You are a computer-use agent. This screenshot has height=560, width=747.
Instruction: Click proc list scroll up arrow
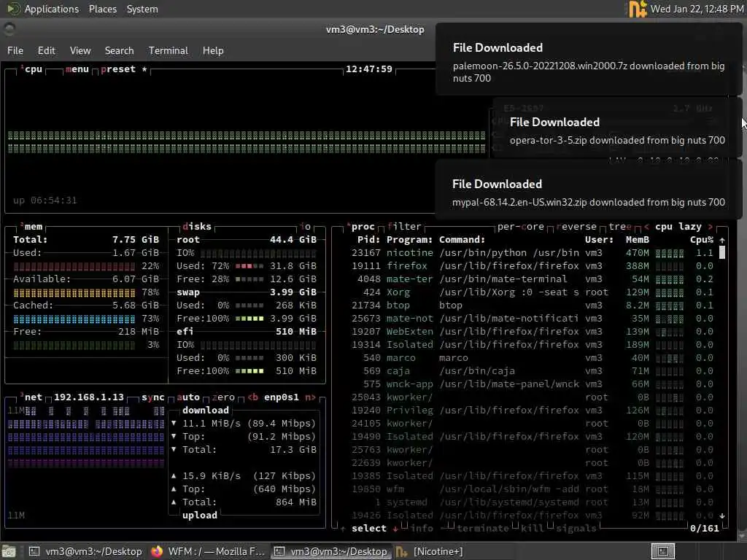tap(722, 241)
